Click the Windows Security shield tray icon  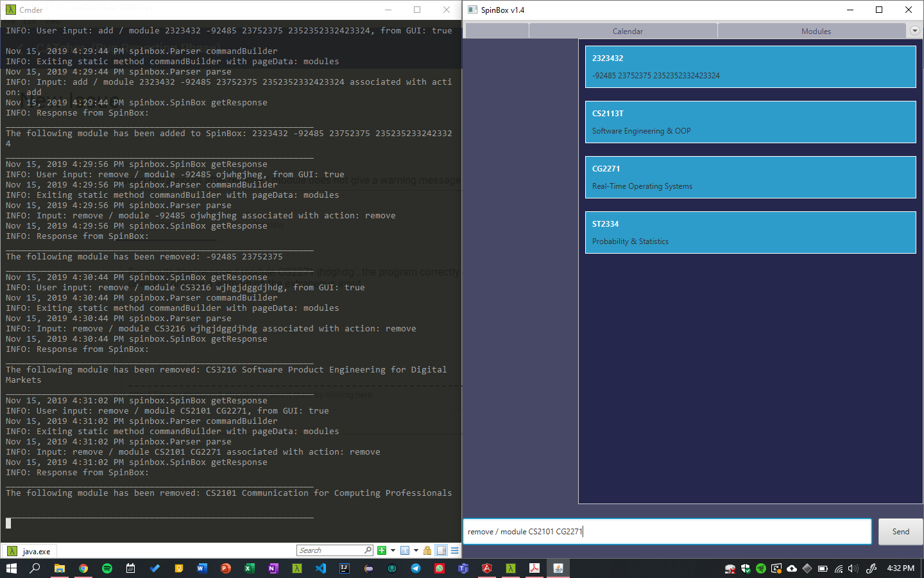746,568
